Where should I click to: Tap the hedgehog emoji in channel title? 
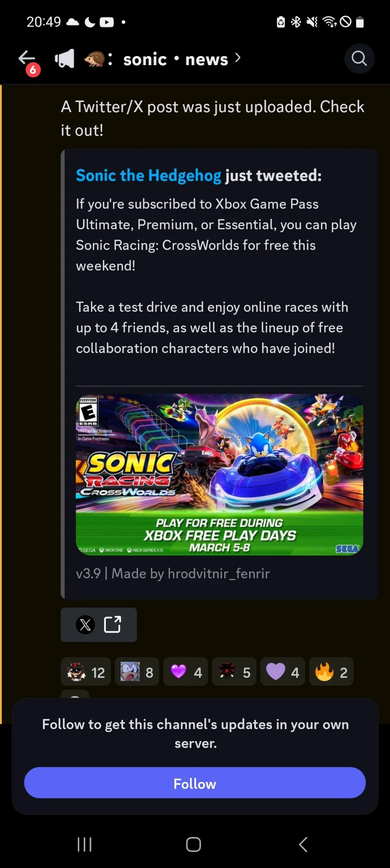94,59
